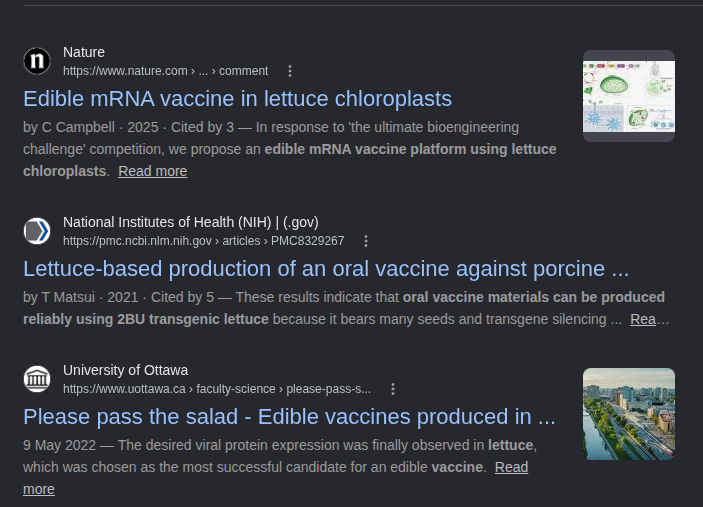Open three-dot options for uOttawa result
The width and height of the screenshot is (703, 507).
(x=393, y=389)
